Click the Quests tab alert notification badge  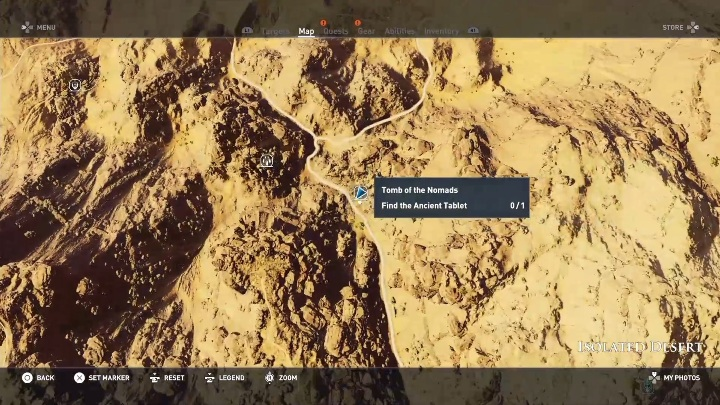(323, 22)
